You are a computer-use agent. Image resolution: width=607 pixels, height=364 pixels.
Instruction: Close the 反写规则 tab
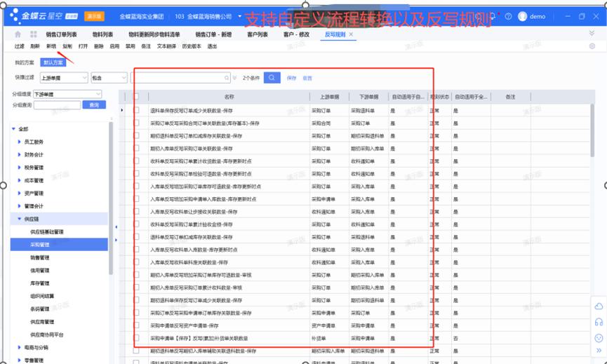coord(351,34)
